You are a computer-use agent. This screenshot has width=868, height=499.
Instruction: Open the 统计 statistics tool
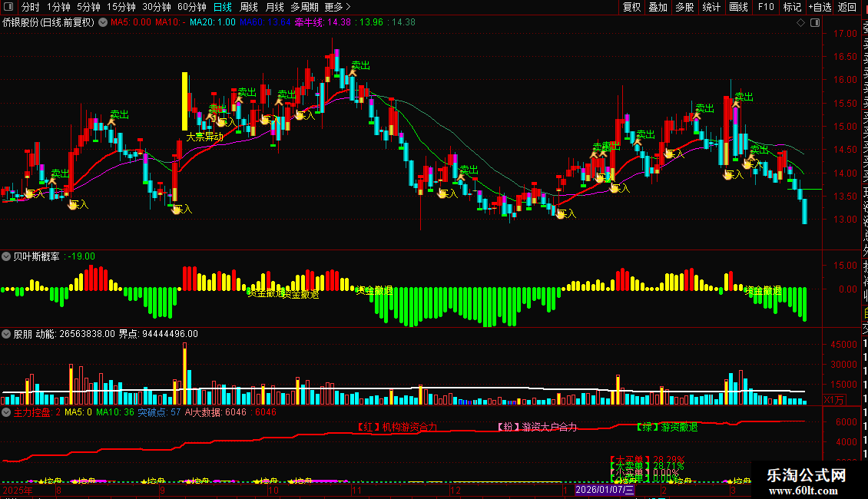pyautogui.click(x=711, y=7)
